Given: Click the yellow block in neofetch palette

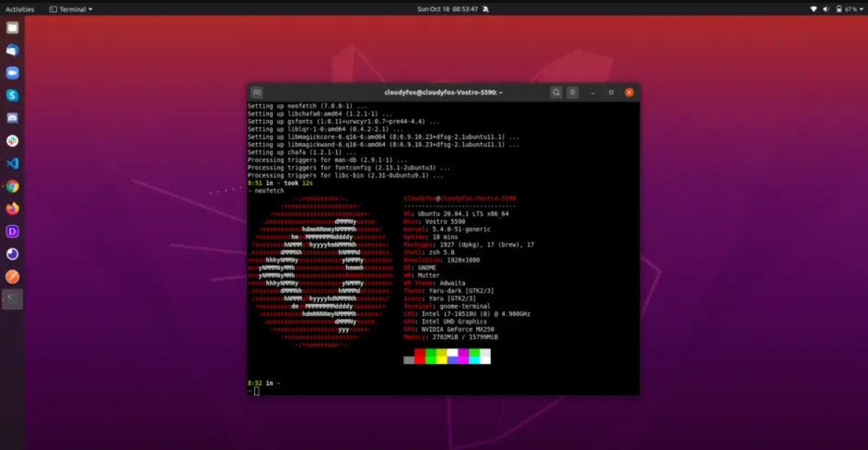Looking at the screenshot, I should point(441,356).
